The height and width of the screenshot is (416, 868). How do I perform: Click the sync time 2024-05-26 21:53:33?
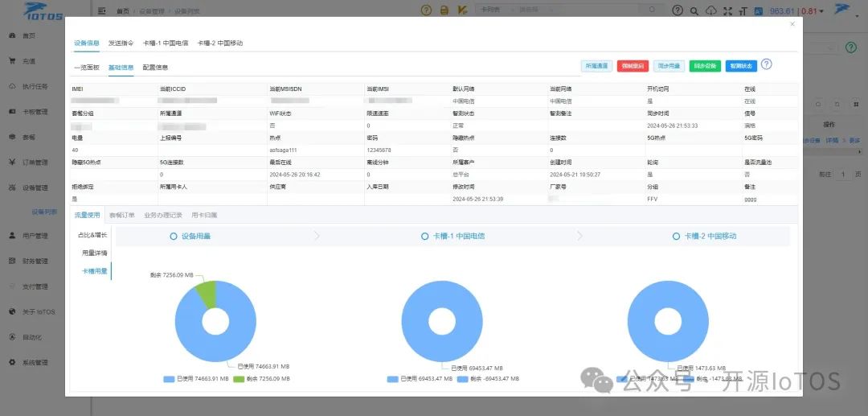click(673, 126)
